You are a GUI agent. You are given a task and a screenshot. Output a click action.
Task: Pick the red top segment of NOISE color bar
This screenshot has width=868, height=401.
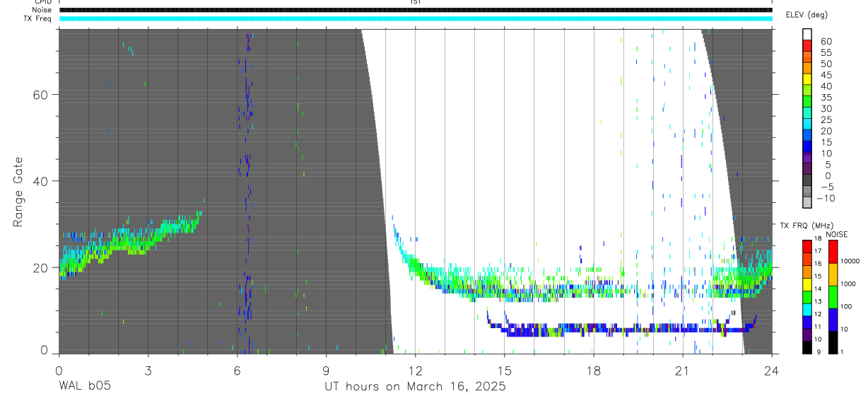833,252
